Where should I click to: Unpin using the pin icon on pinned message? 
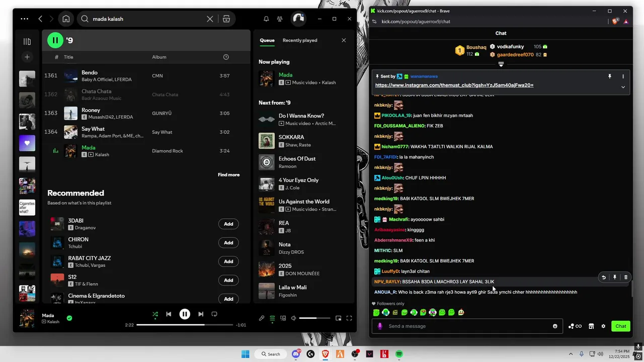pos(610,76)
